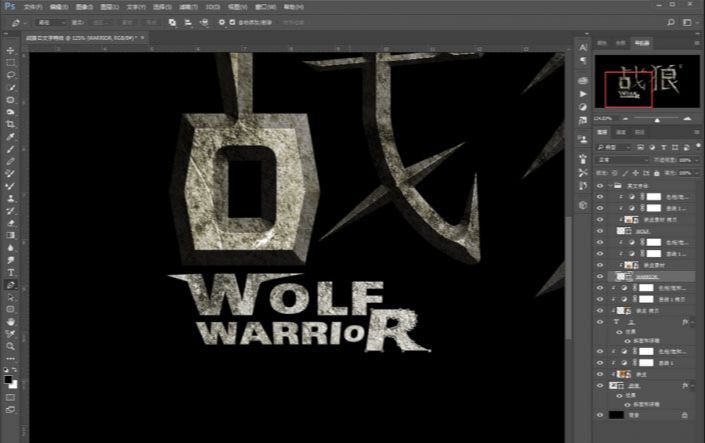Click the Navigator zoom slider handle
705x443 pixels.
pyautogui.click(x=657, y=120)
